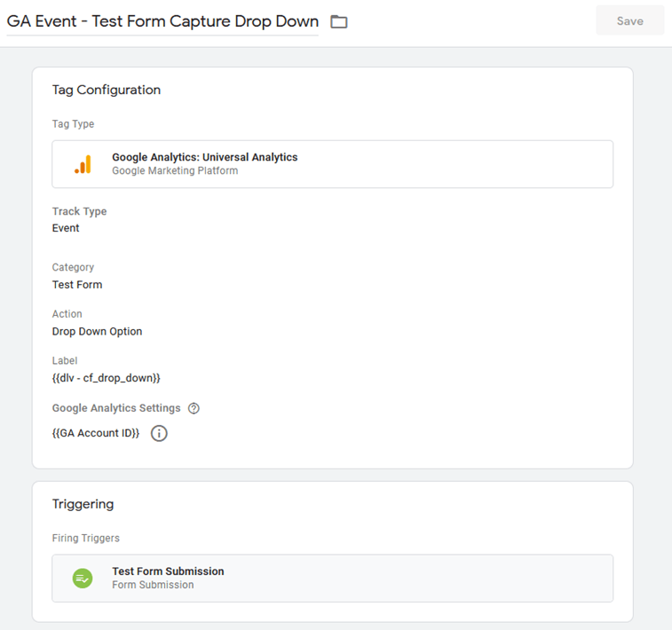Click the Label variable dlv - cf_drop_down
The width and height of the screenshot is (672, 630).
[107, 378]
